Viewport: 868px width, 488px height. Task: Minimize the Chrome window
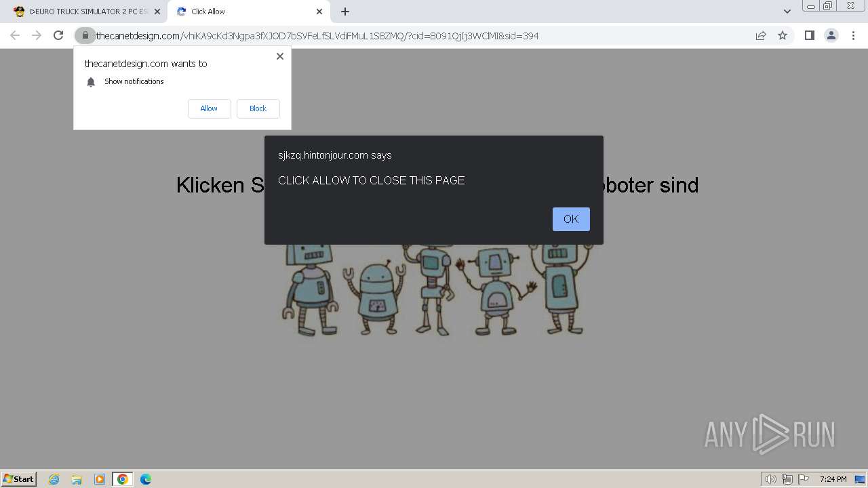[x=810, y=6]
